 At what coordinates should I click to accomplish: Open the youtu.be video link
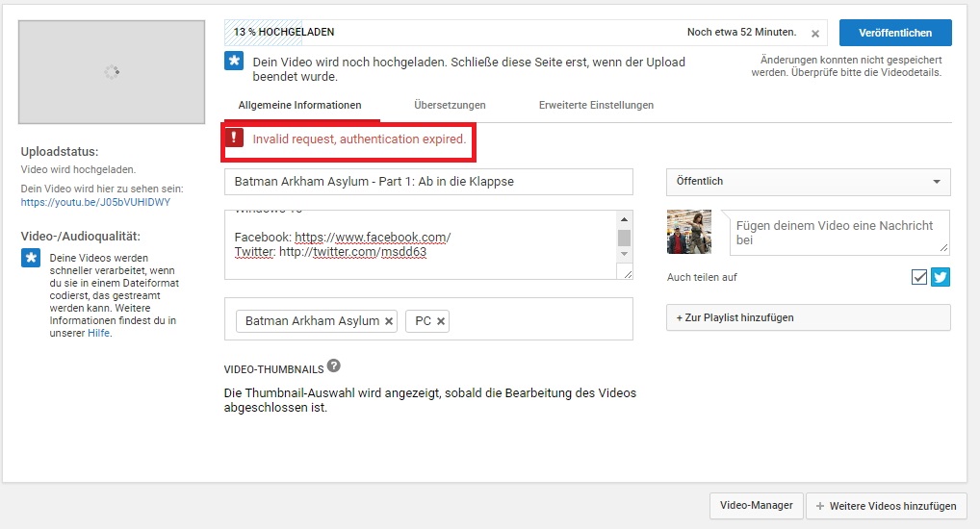click(95, 203)
